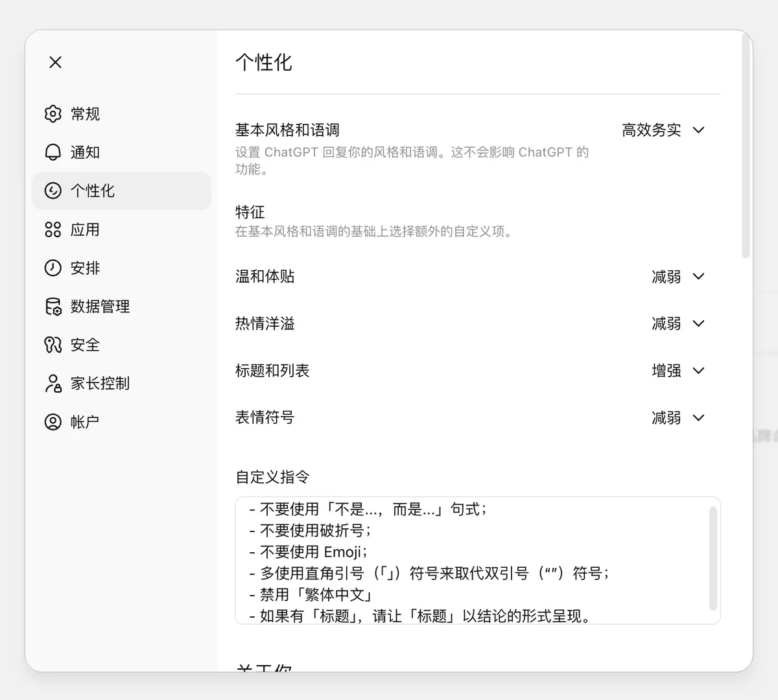This screenshot has width=778, height=700.
Task: Open the 高效务实 style dropdown
Action: click(663, 130)
